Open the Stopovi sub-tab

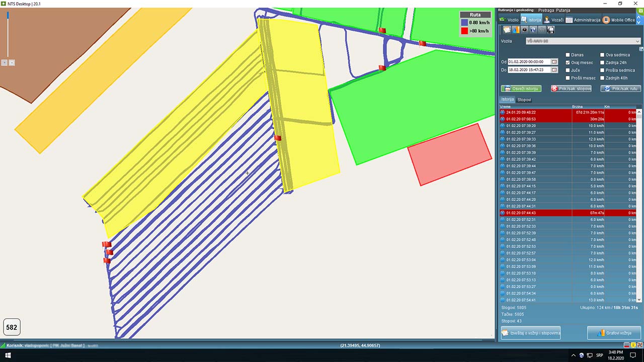[x=524, y=100]
